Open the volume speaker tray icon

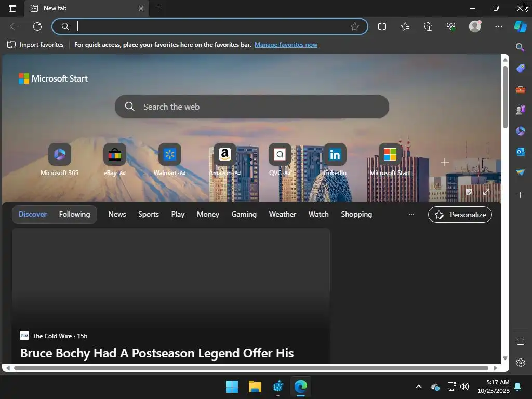point(464,387)
